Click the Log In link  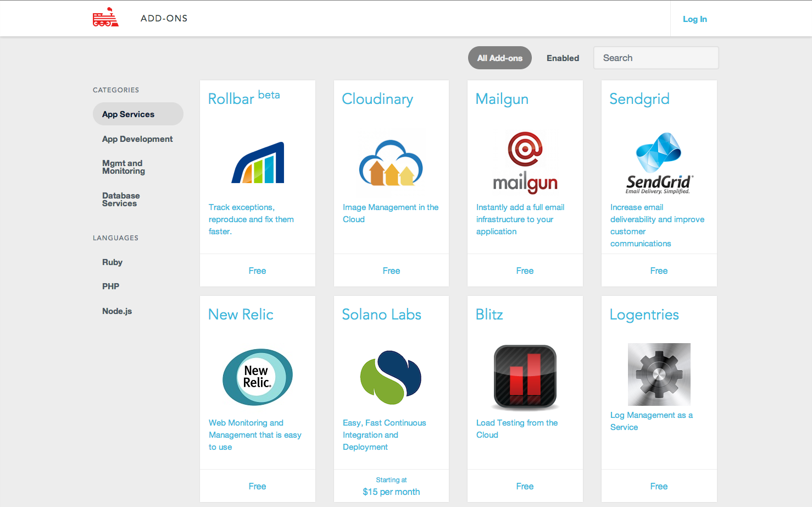coord(695,19)
